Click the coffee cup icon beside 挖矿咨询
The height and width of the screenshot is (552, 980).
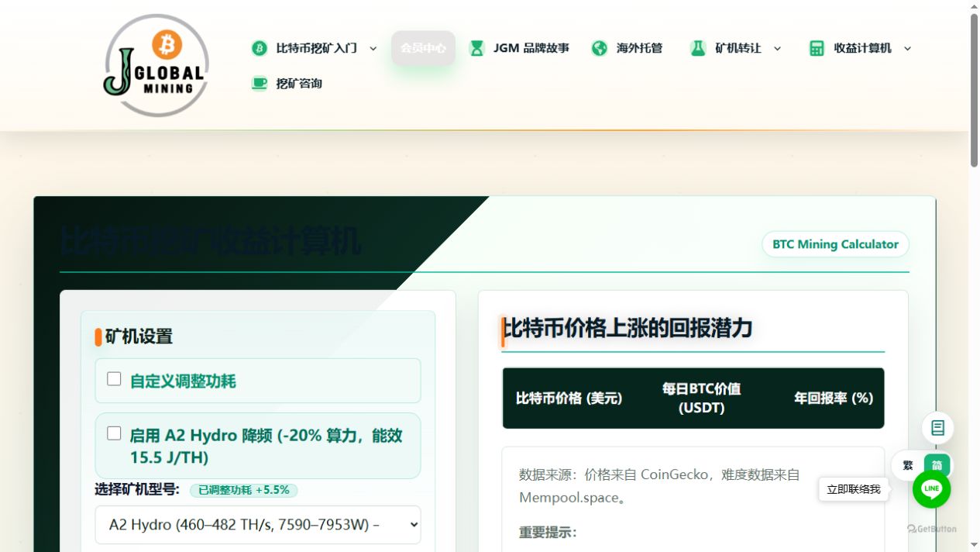tap(260, 83)
